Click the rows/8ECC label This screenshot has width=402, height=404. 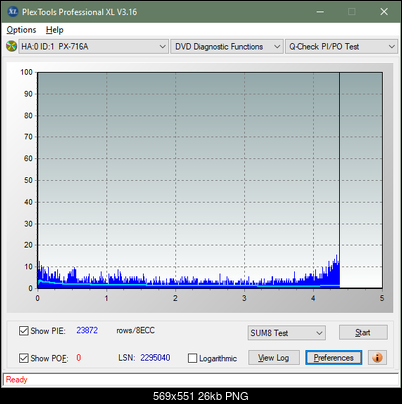135,330
